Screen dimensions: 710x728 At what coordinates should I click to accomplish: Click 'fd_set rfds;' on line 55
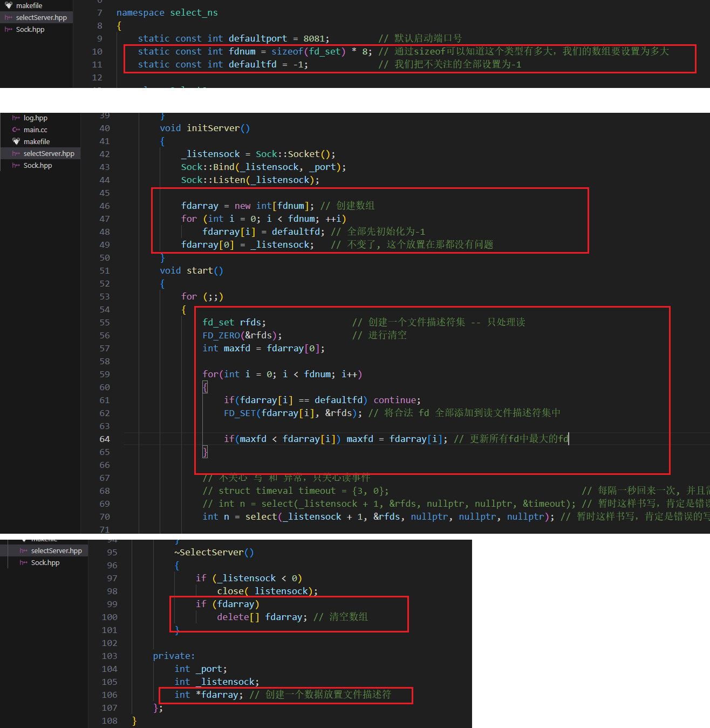[x=234, y=322]
